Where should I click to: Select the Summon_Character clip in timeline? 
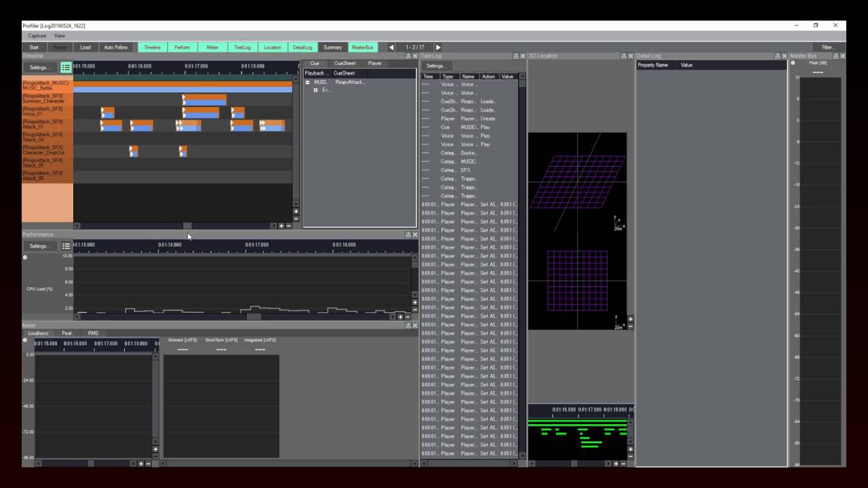(204, 99)
